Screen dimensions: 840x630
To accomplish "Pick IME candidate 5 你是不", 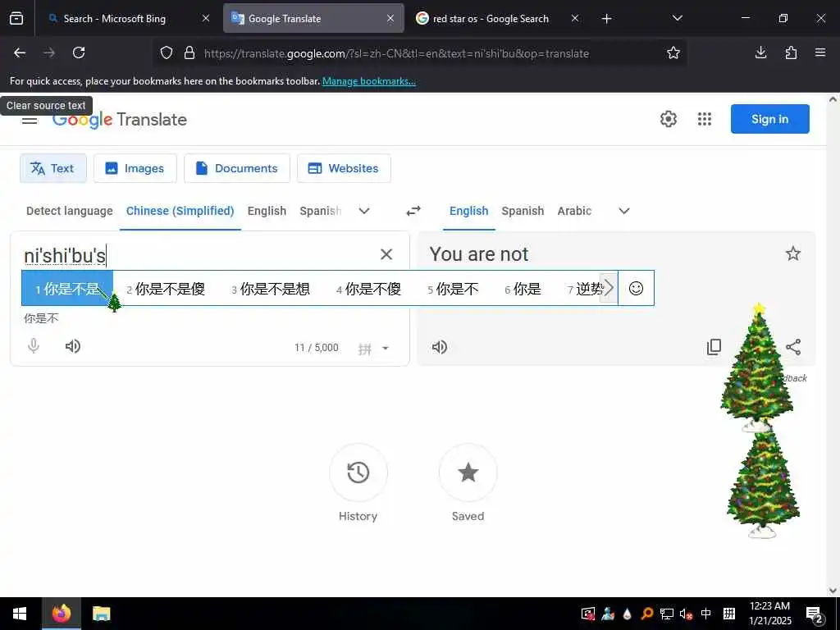I will (x=453, y=290).
